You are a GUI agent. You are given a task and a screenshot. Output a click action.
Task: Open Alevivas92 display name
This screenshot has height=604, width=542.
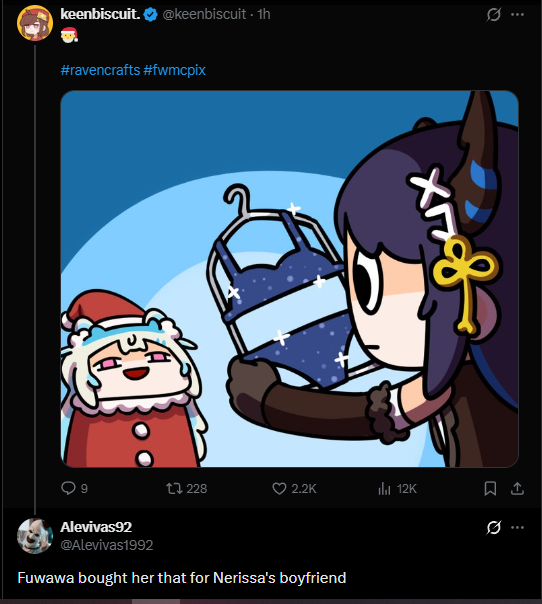96,527
